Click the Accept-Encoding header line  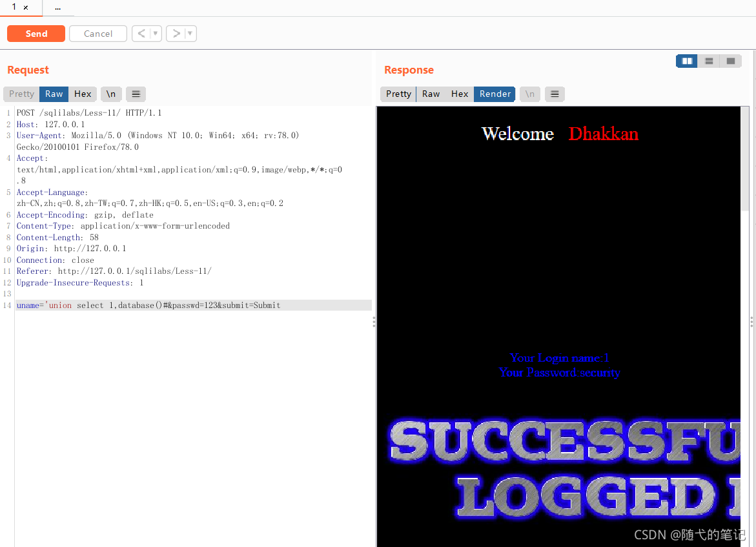[x=85, y=214]
